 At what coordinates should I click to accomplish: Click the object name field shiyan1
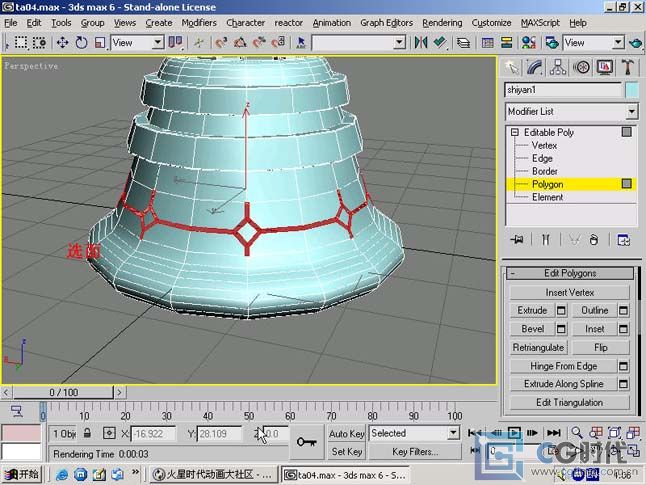[563, 90]
